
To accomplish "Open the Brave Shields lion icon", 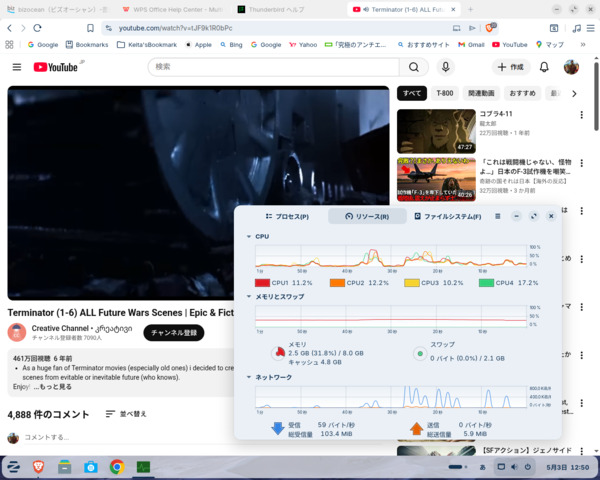I will tap(489, 28).
